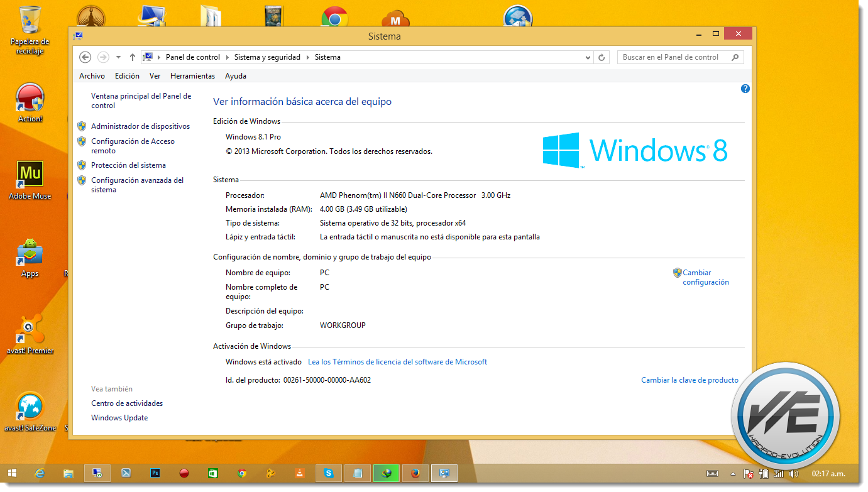Select the Windows 8.1 Pro edition text

coord(253,137)
